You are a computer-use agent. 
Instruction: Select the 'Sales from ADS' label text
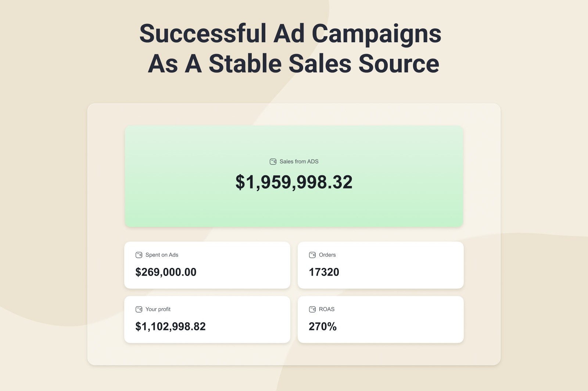299,162
